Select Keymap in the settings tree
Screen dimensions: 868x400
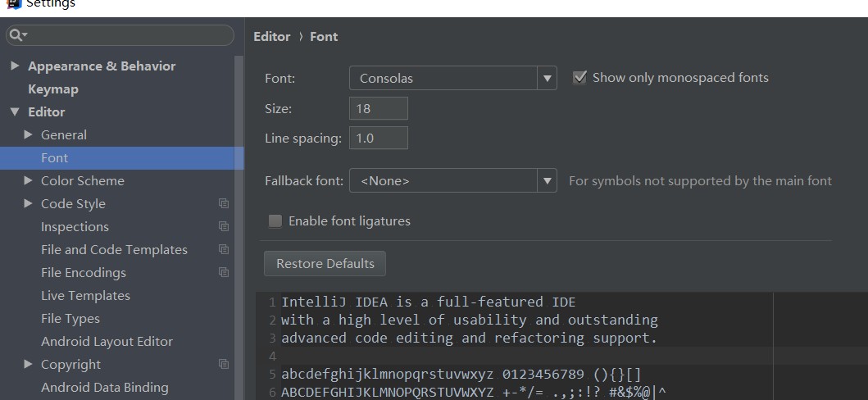(53, 89)
